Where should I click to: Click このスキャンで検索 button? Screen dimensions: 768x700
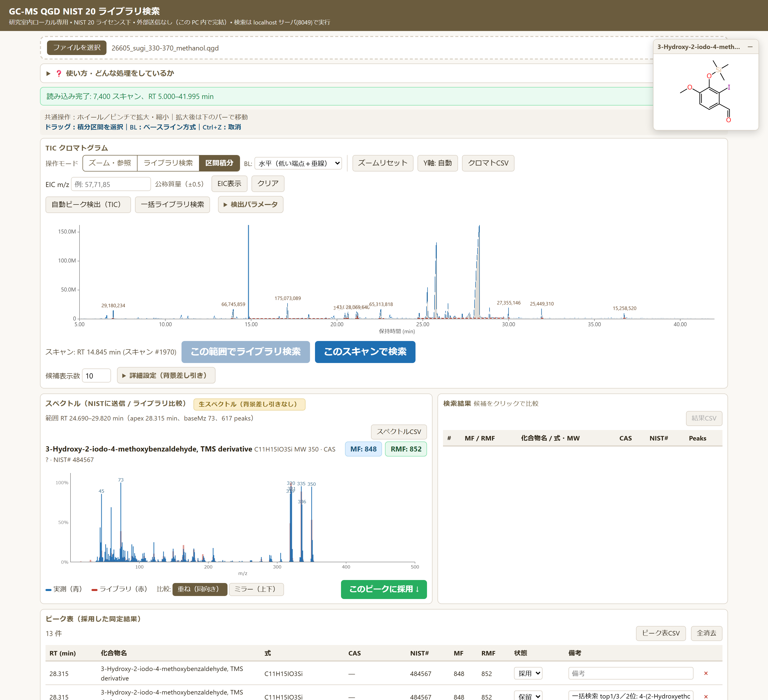tap(365, 352)
